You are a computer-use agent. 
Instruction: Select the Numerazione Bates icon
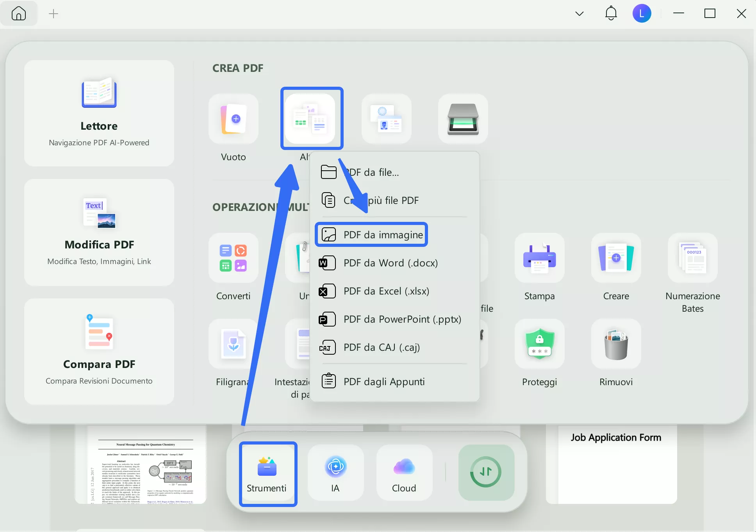pyautogui.click(x=692, y=258)
